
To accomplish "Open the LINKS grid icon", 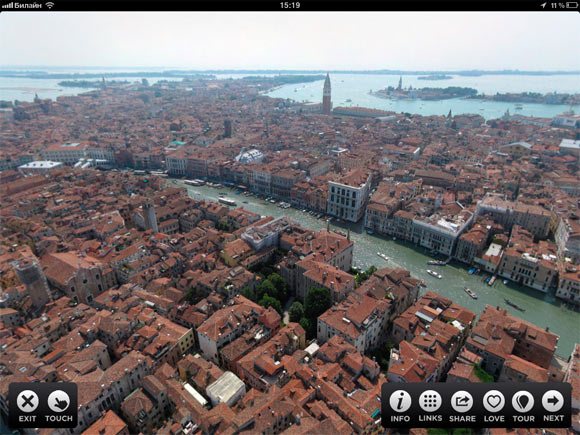I will pos(430,401).
